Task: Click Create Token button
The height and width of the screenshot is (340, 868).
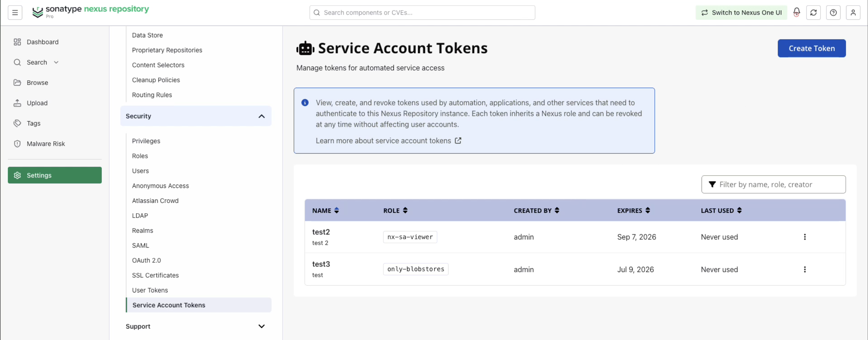Action: tap(812, 48)
